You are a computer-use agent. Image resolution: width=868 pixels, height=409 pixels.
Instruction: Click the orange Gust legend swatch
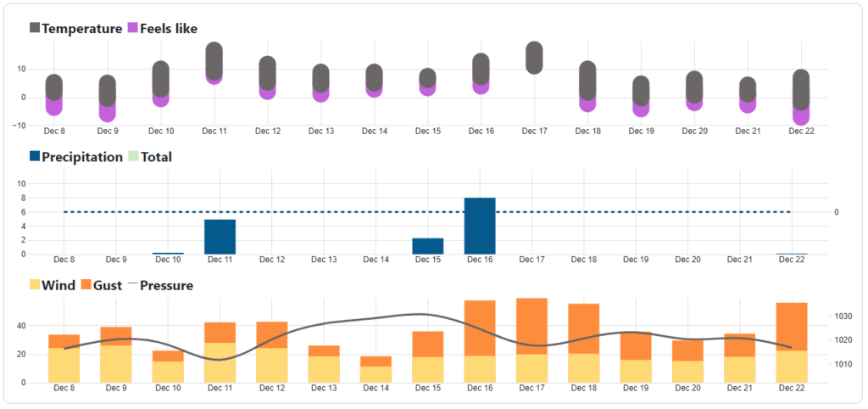click(x=86, y=285)
